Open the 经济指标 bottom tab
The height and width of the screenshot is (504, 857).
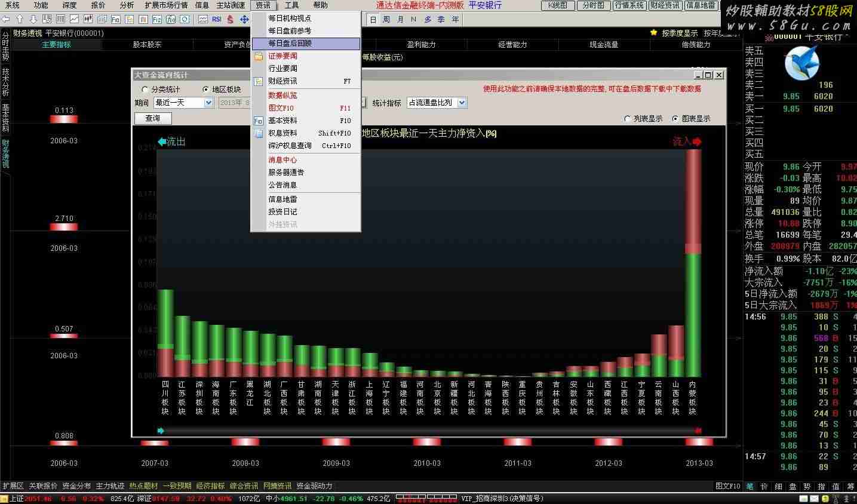click(x=210, y=486)
